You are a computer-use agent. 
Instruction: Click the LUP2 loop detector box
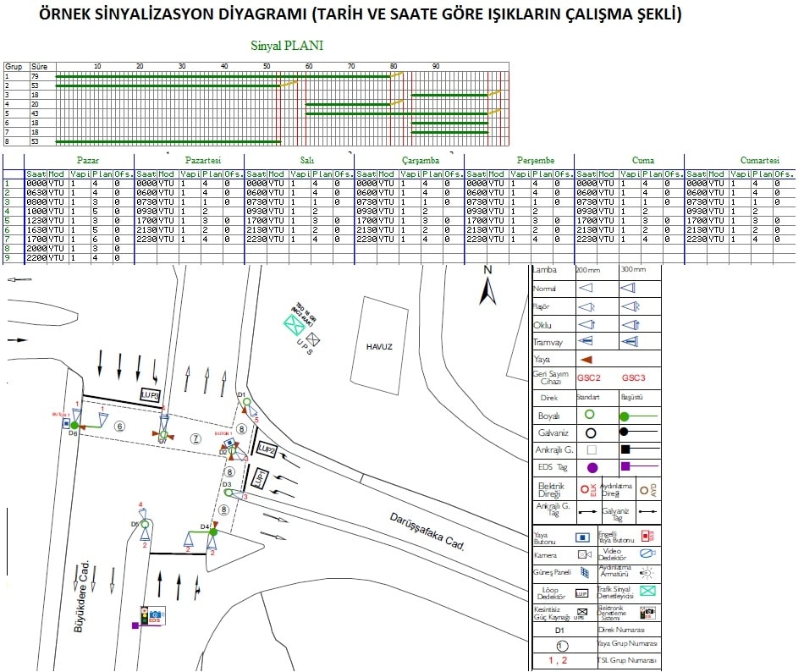click(x=267, y=448)
